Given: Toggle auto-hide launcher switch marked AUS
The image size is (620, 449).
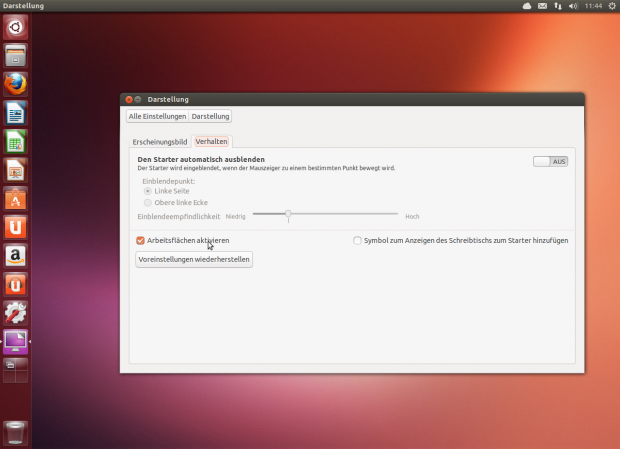Looking at the screenshot, I should pos(550,161).
